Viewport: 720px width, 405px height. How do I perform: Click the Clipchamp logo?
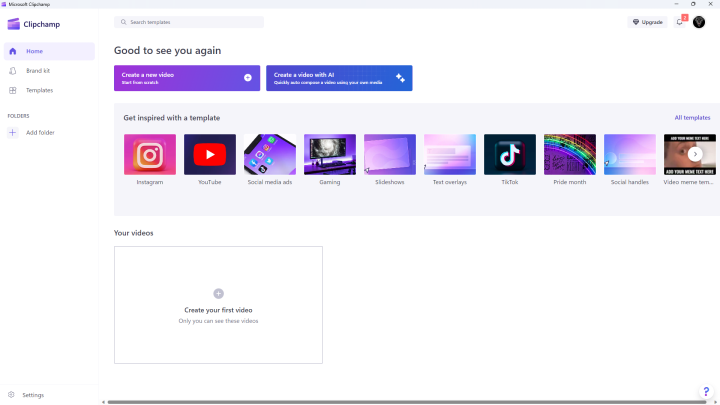point(14,24)
